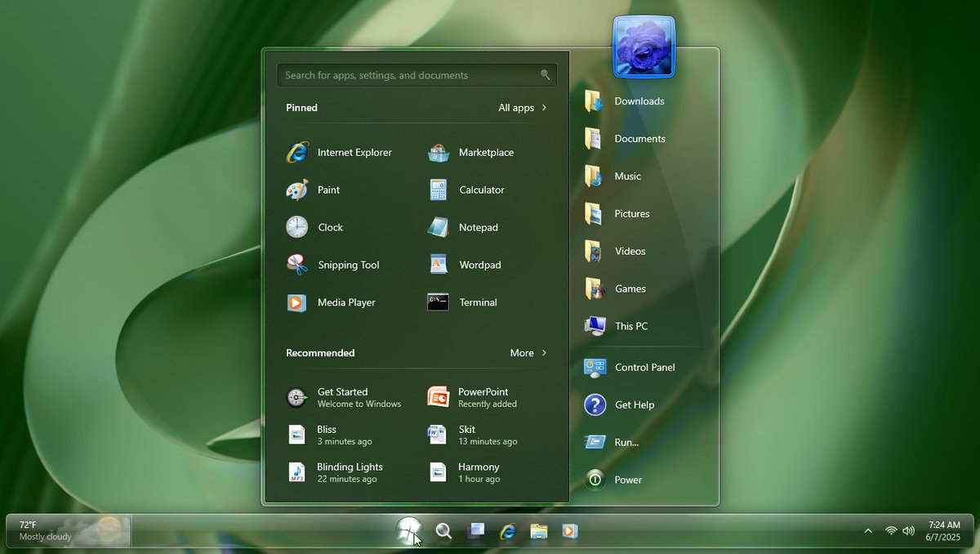Open the Downloads folder
The width and height of the screenshot is (980, 554).
(625, 101)
